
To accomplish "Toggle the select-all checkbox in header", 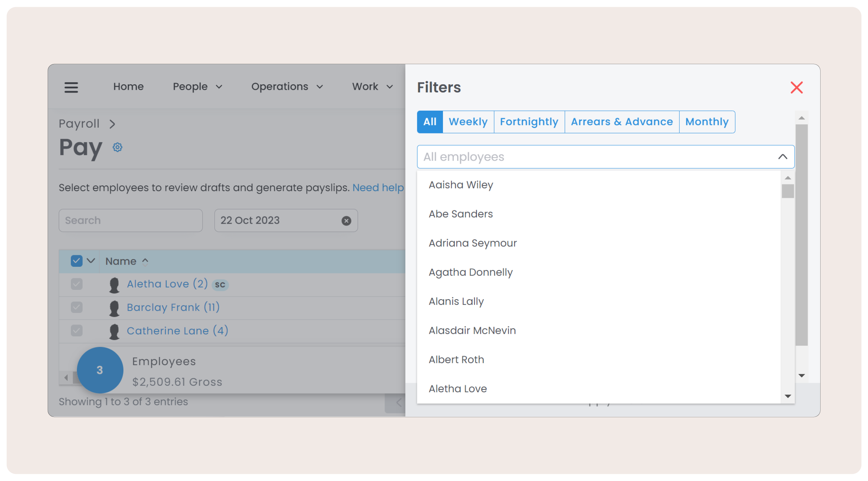I will click(x=77, y=261).
